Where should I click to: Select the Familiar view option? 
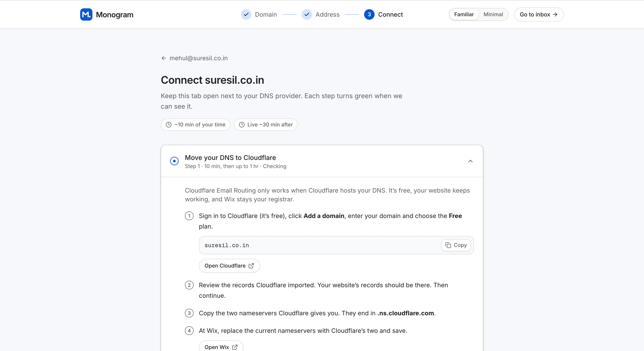464,14
